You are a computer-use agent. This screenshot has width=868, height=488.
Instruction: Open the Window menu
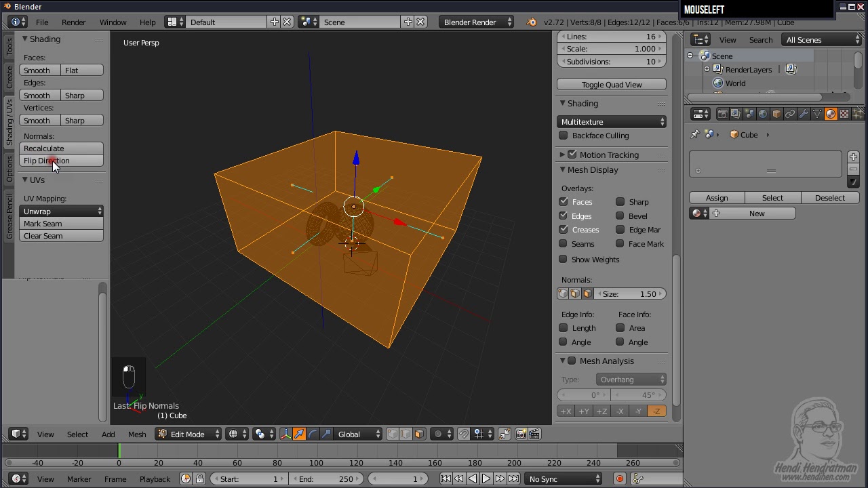pos(113,22)
